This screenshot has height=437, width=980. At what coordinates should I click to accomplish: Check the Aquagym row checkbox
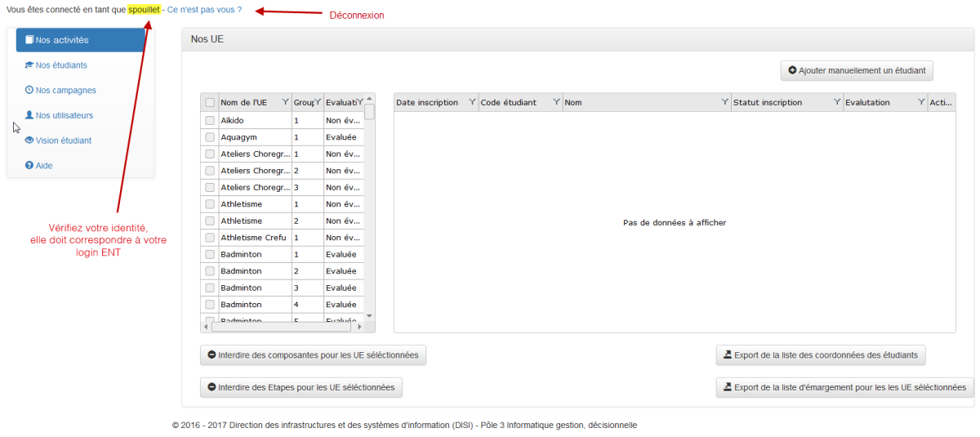click(210, 137)
